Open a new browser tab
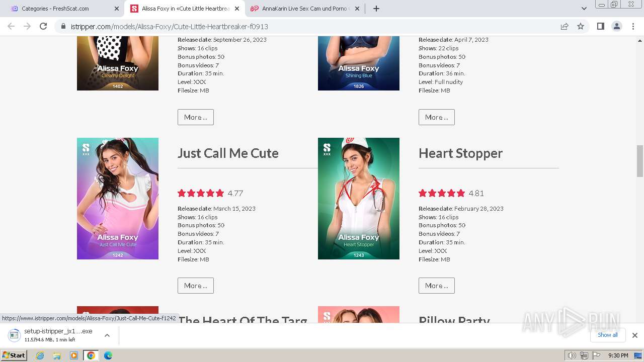 pyautogui.click(x=376, y=9)
